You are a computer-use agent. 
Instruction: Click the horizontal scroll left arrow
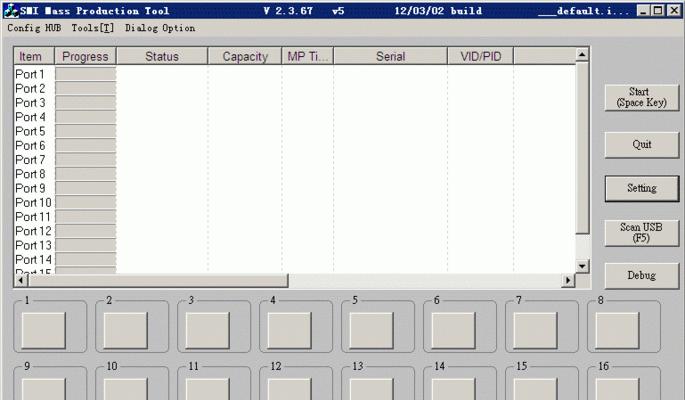point(21,280)
